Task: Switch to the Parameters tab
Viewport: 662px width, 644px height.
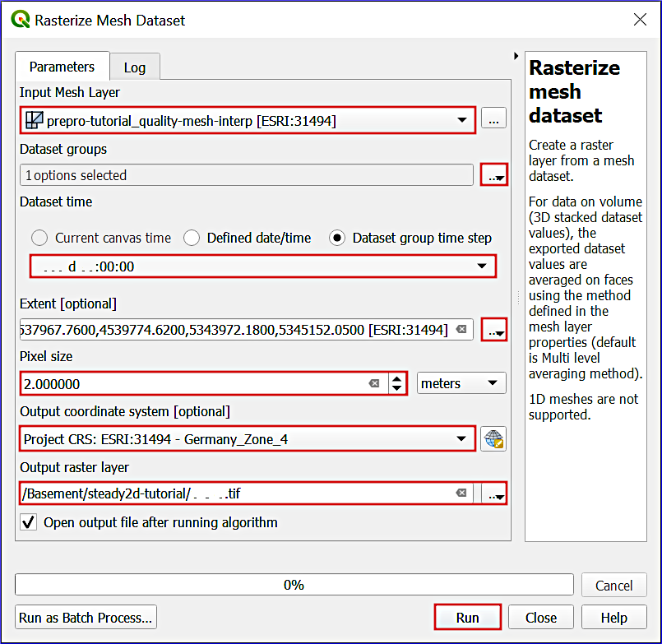Action: 62,67
